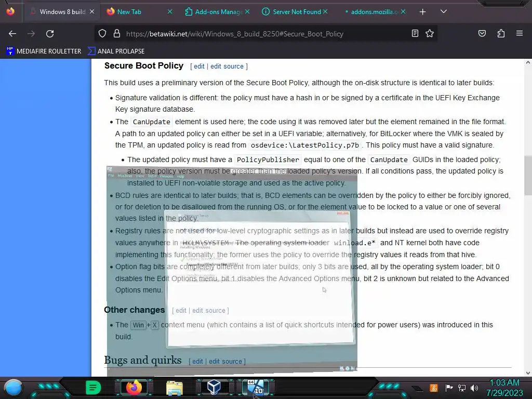This screenshot has width=532, height=399.
Task: Toggle reader view in address bar
Action: point(415,34)
